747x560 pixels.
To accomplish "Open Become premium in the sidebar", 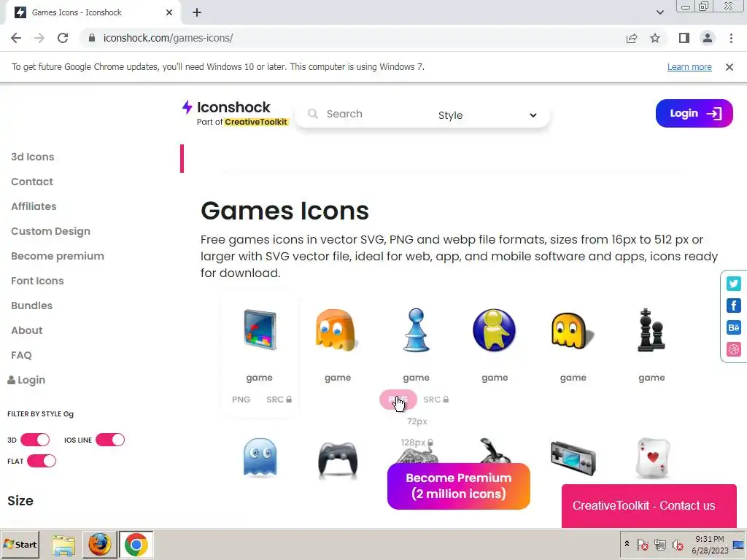I will pyautogui.click(x=58, y=256).
